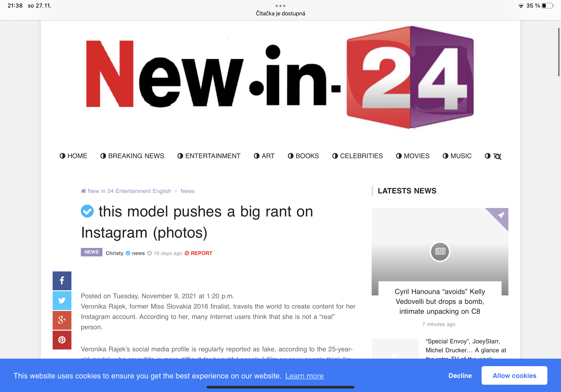This screenshot has height=392, width=561.
Task: Tap the battery indicator
Action: (548, 6)
